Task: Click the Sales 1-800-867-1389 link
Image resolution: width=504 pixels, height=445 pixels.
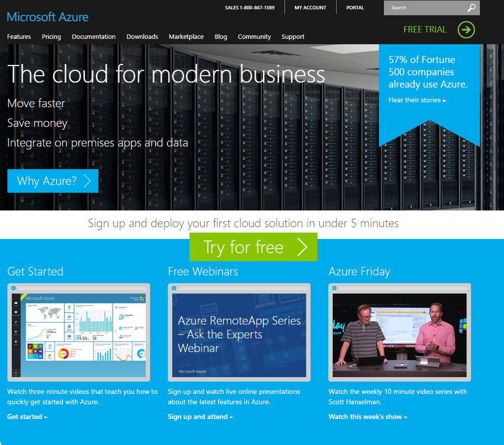Action: click(x=250, y=8)
